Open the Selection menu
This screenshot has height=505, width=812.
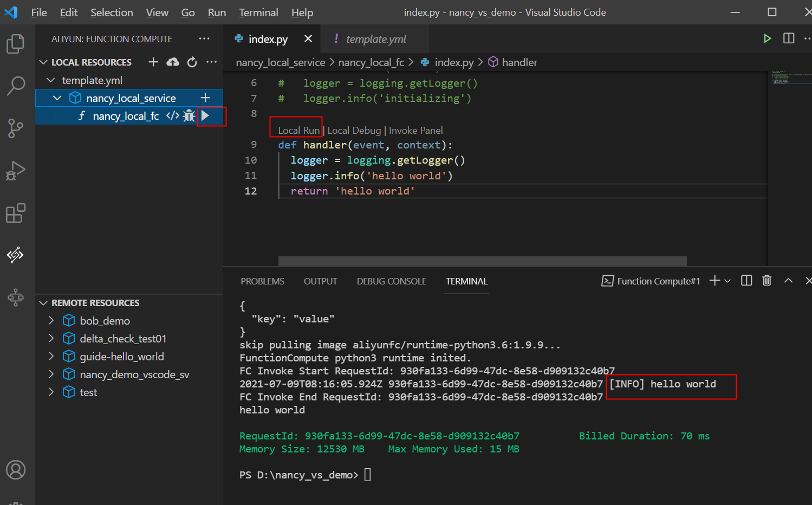click(112, 12)
